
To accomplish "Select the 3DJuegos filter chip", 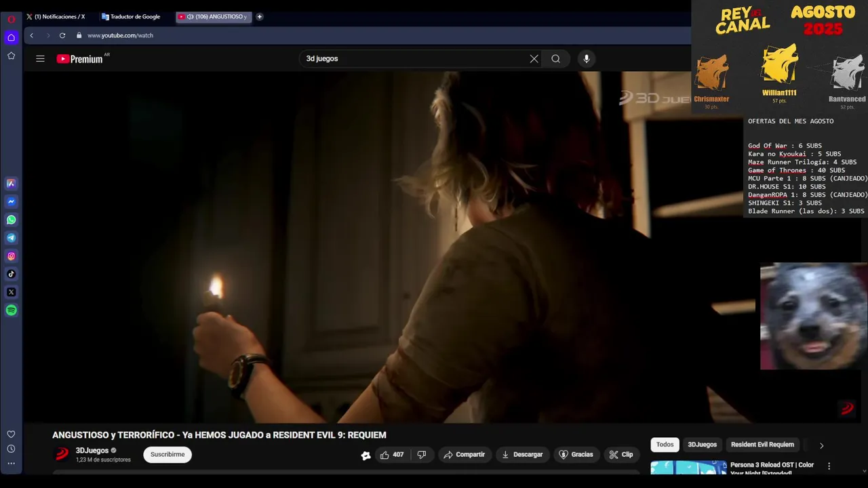I will click(x=702, y=445).
